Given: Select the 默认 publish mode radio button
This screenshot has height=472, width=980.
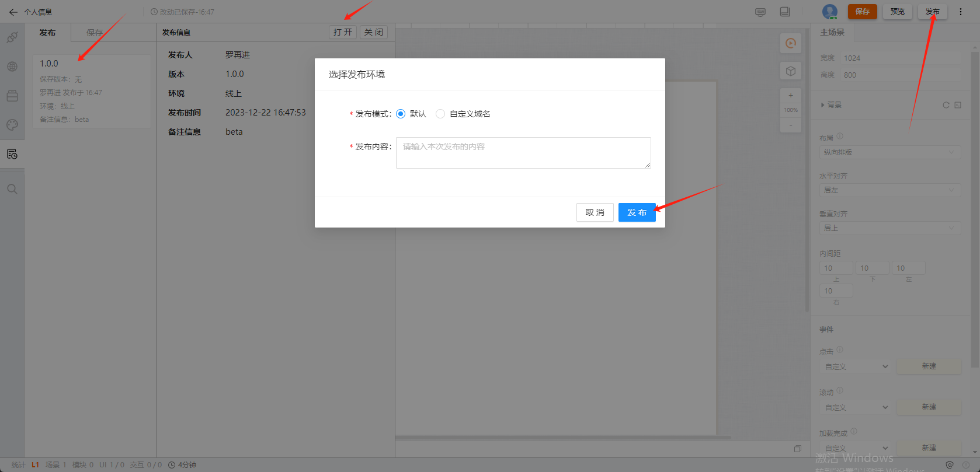Looking at the screenshot, I should coord(401,114).
